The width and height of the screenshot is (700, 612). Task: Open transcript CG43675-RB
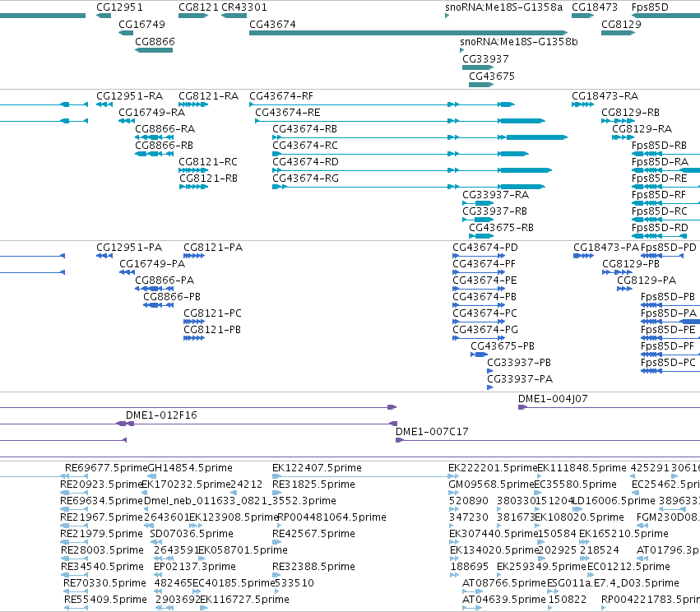pos(501,228)
